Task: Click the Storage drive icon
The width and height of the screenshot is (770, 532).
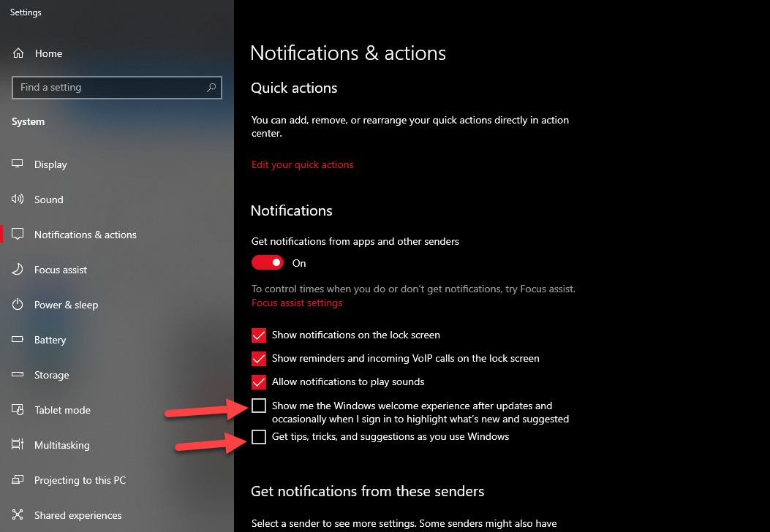Action: pyautogui.click(x=18, y=375)
